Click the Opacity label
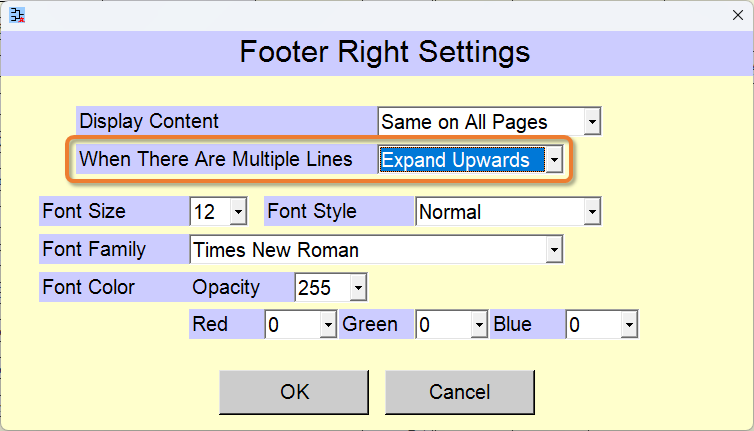 [x=226, y=287]
